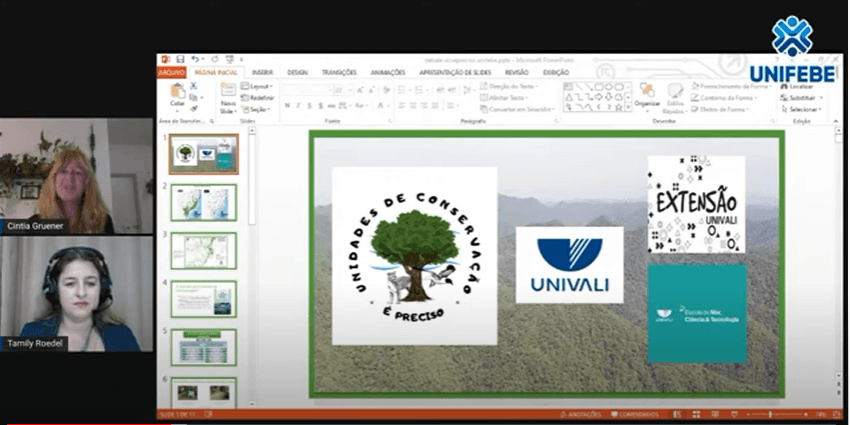This screenshot has width=850, height=425.
Task: Open Direção do Texto dropdown
Action: 509,86
